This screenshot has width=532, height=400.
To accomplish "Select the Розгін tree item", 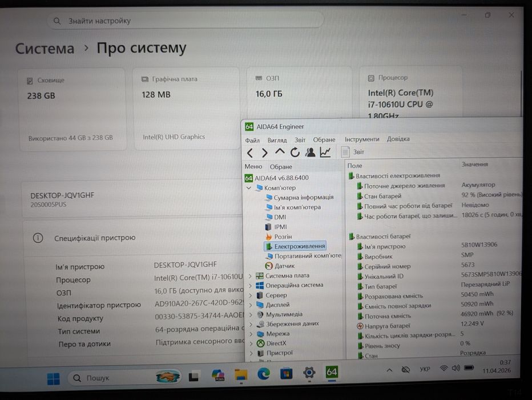I will click(x=279, y=237).
